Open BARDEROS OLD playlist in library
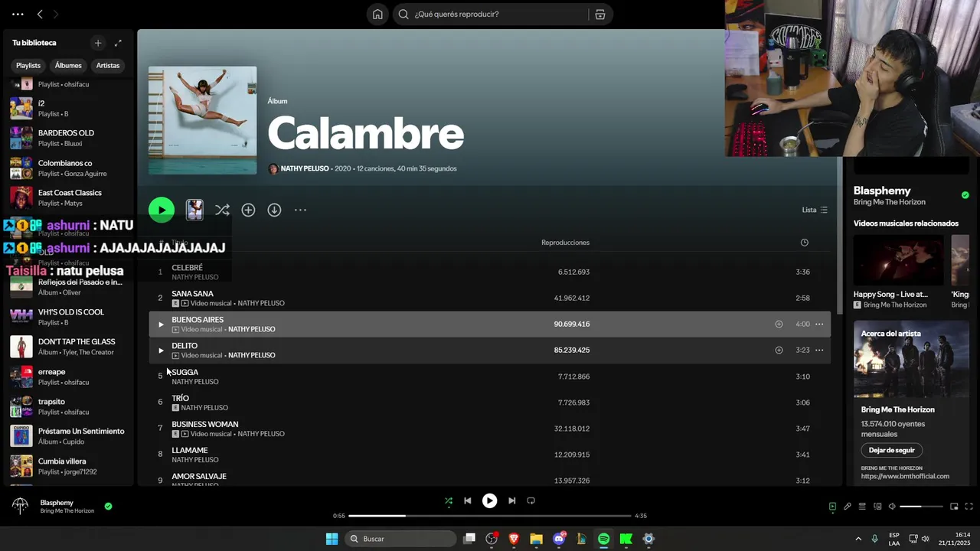Screen dimensions: 980x551 click(x=69, y=138)
